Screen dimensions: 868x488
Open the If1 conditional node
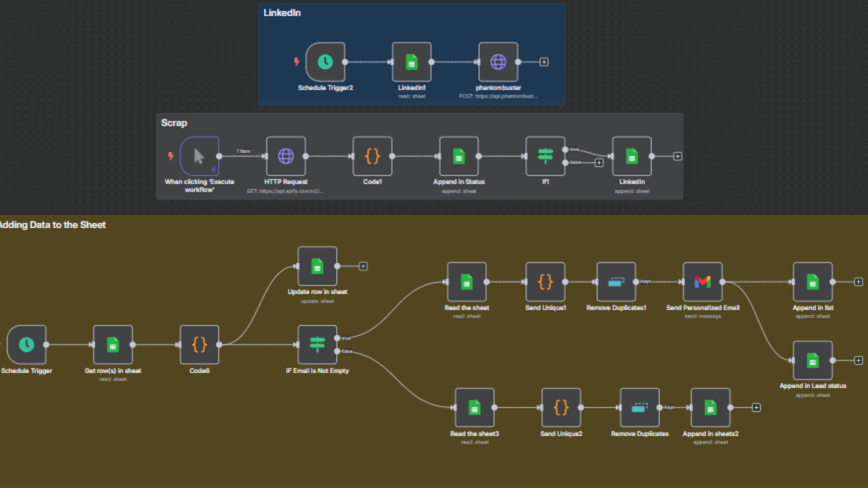(x=545, y=156)
